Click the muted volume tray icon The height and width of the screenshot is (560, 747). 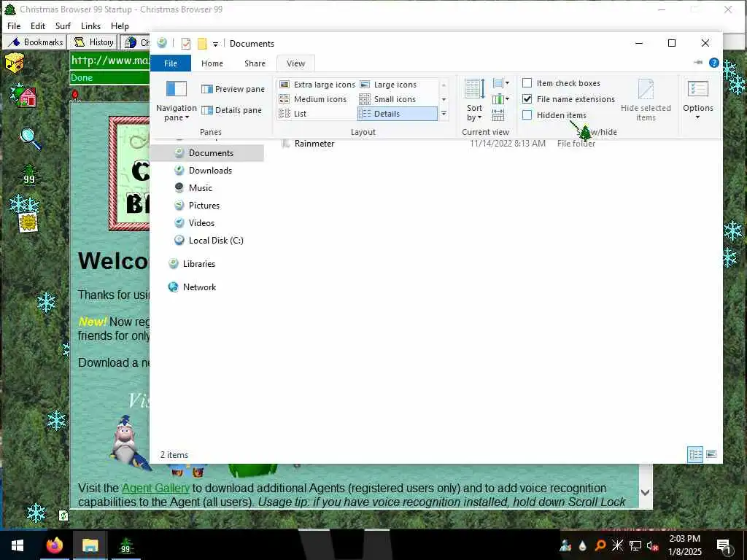click(653, 545)
